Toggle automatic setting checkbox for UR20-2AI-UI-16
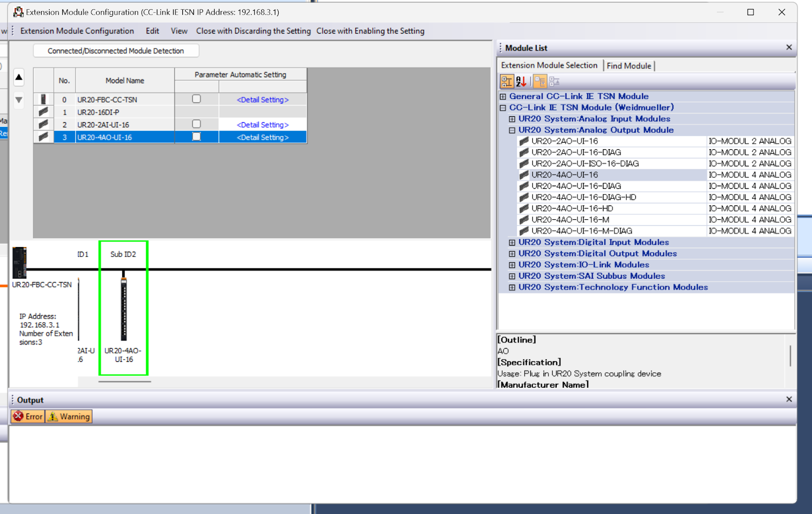Screen dimensions: 812x514 click(x=196, y=124)
